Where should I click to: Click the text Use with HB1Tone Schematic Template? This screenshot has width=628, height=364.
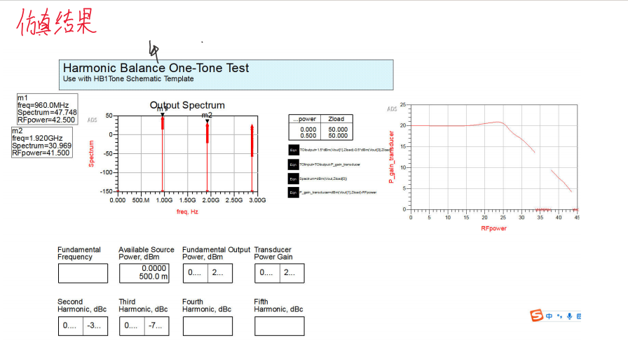128,79
